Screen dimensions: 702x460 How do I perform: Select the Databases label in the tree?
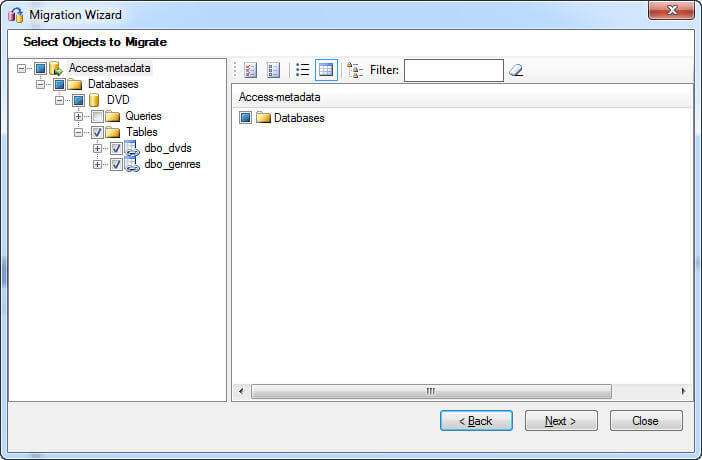[x=113, y=84]
